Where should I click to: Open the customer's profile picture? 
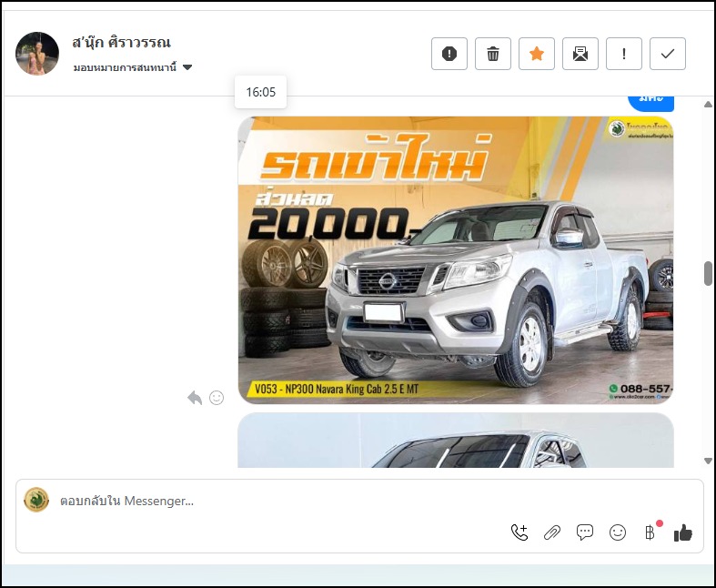[x=37, y=54]
